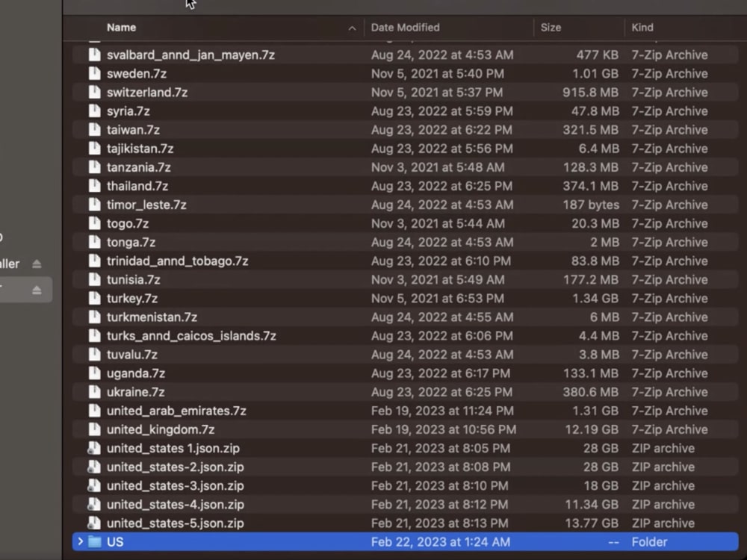Click the tunisia.7z file icon
The image size is (747, 560).
pyautogui.click(x=95, y=279)
